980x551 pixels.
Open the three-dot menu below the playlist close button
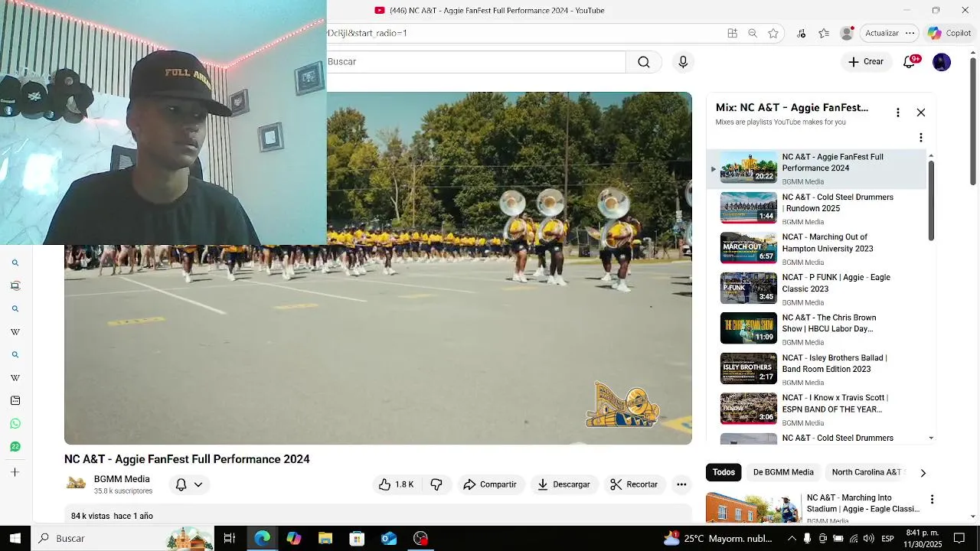[921, 138]
